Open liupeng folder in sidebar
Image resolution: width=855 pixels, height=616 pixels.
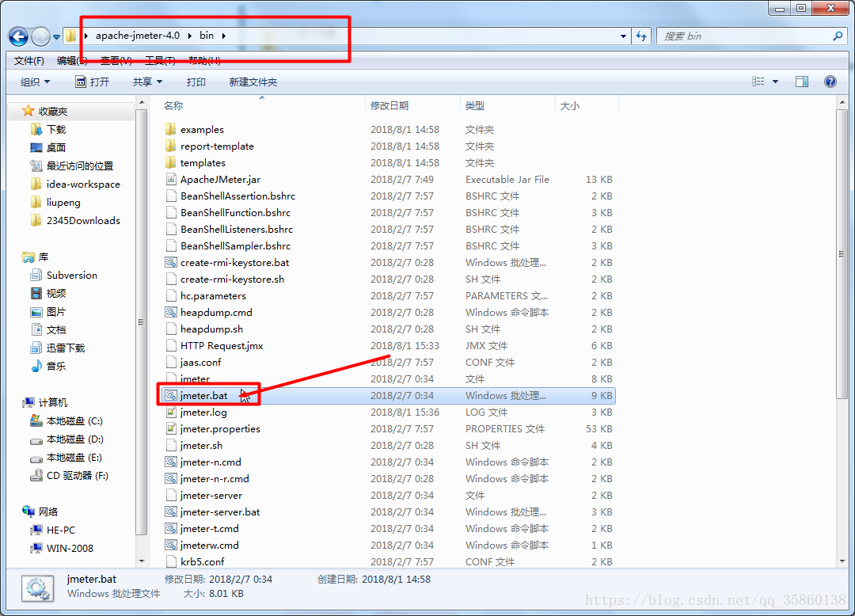click(63, 202)
